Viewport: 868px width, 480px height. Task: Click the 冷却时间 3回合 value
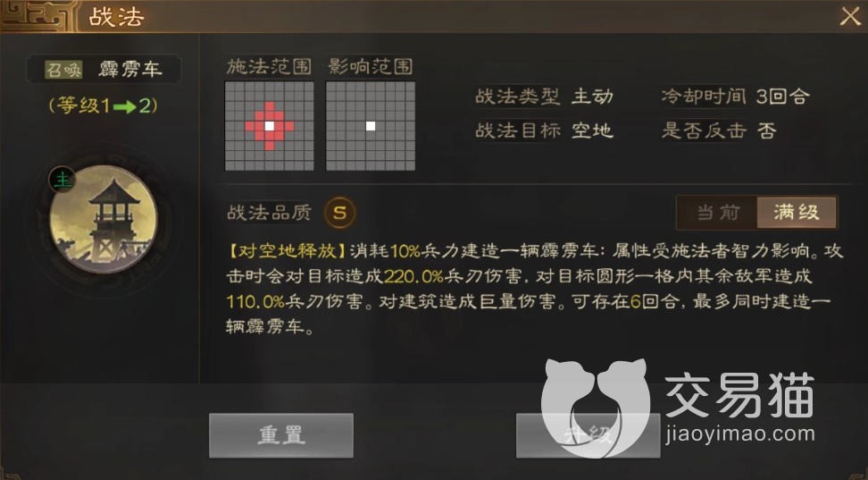pos(783,97)
